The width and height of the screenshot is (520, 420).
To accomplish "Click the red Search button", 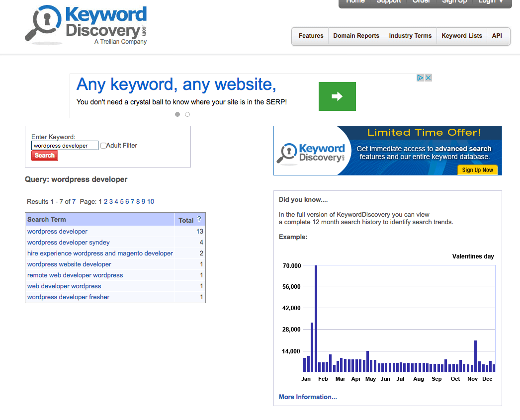I will coord(45,156).
